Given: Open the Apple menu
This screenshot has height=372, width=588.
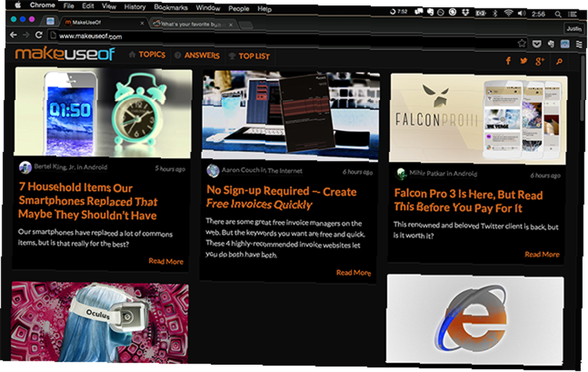Looking at the screenshot, I should pyautogui.click(x=18, y=5).
